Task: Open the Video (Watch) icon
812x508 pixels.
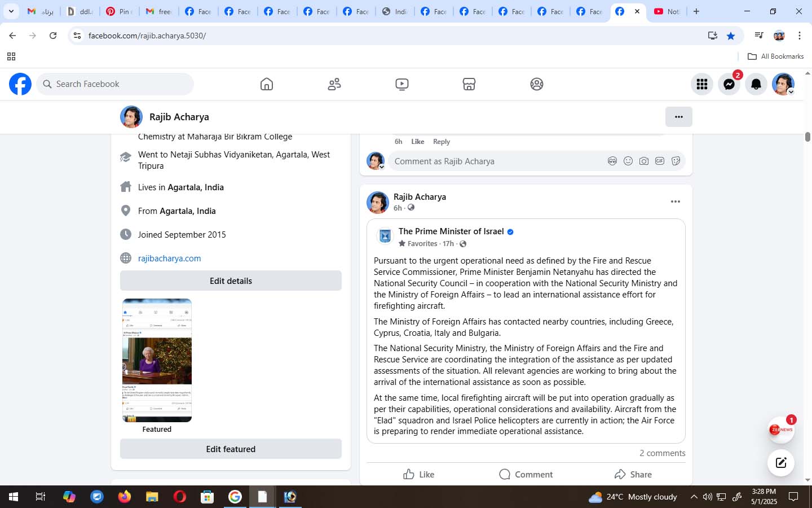Action: (402, 84)
